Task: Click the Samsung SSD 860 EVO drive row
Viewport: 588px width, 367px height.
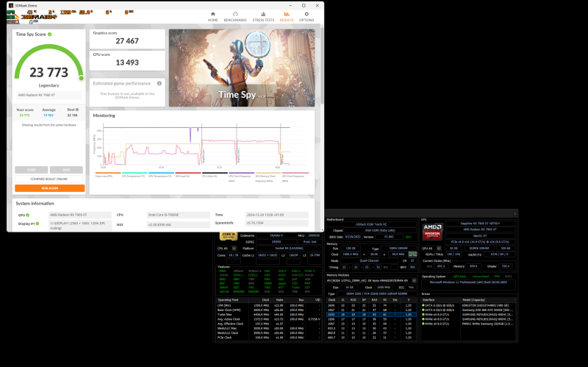Action: pos(468,310)
